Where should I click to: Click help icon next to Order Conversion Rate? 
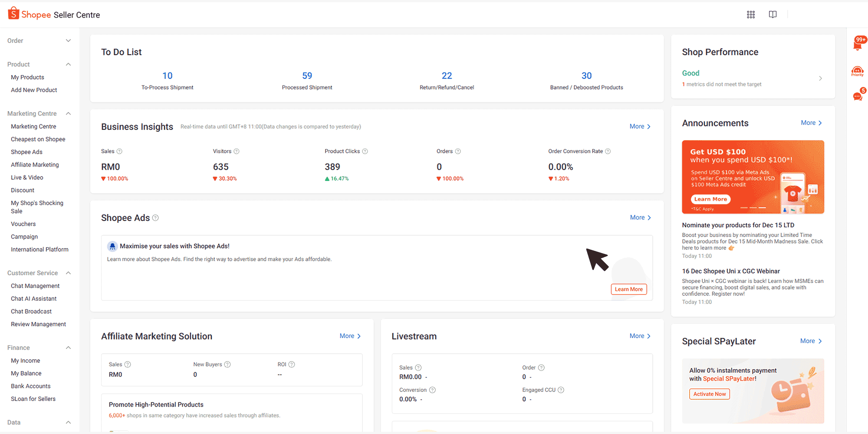608,151
